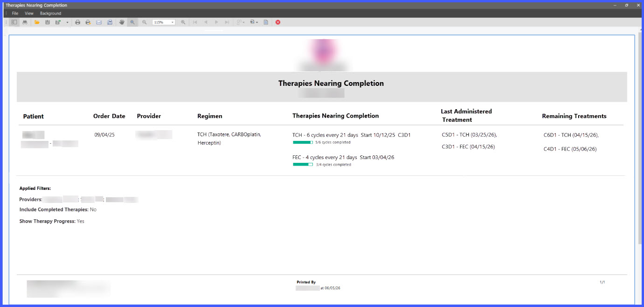Screen dimensions: 644x307
Task: Open the File menu
Action: 15,14
